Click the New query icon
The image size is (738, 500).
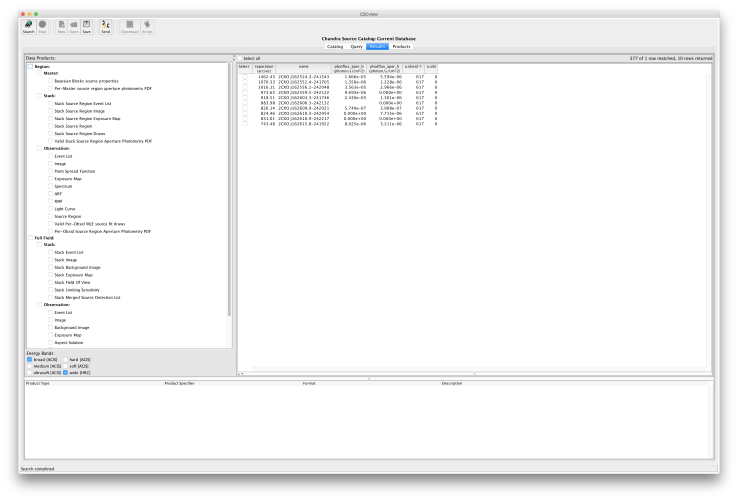61,25
